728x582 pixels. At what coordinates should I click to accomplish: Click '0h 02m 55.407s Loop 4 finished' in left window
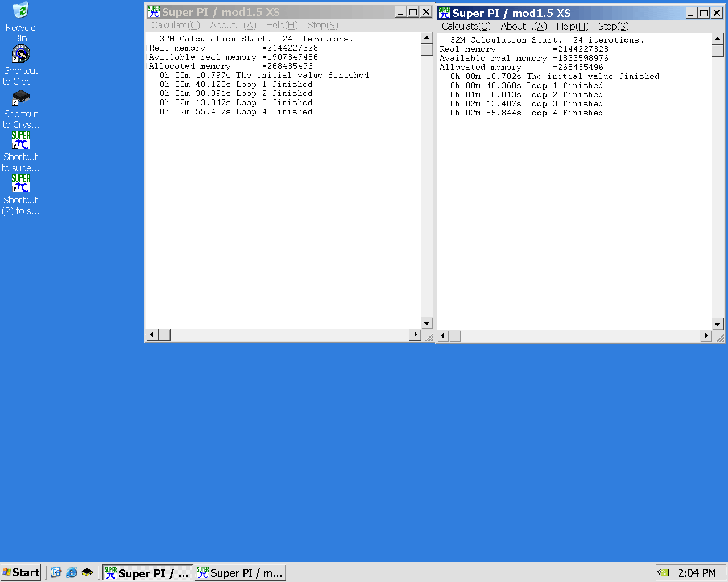click(x=236, y=112)
